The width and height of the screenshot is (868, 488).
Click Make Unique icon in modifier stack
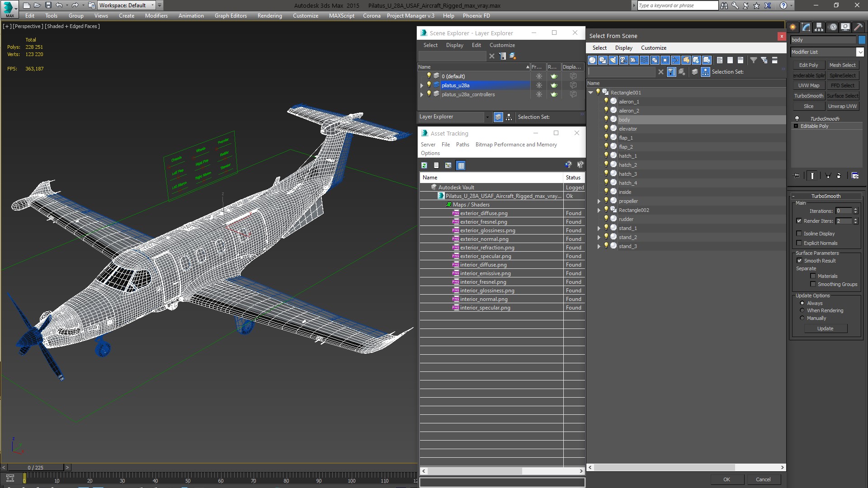tap(828, 176)
